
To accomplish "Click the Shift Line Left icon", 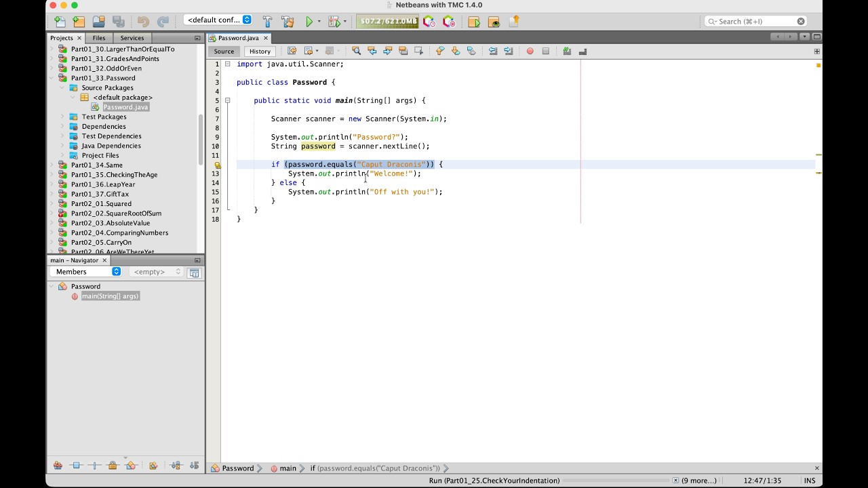I will coord(493,51).
